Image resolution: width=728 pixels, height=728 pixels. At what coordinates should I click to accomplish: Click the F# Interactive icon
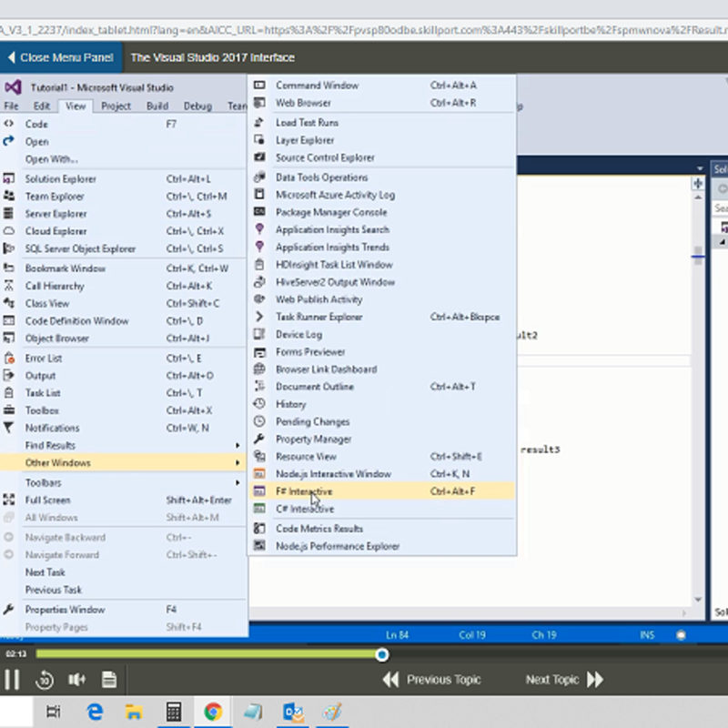(x=259, y=491)
